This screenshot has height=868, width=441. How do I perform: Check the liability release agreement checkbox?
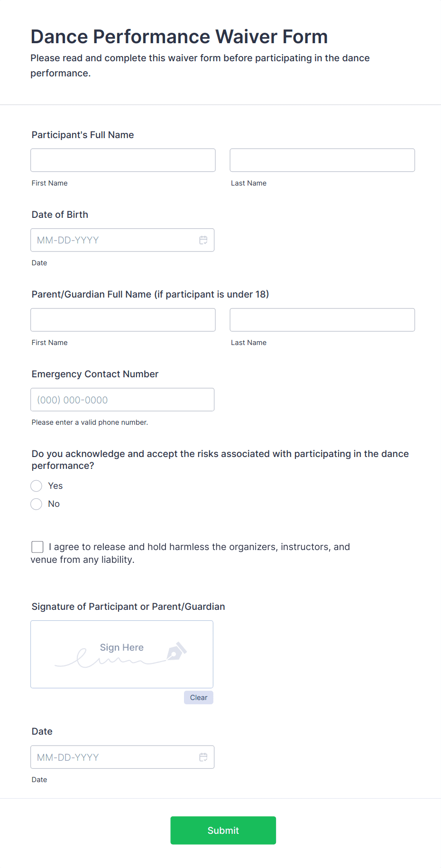pos(37,547)
